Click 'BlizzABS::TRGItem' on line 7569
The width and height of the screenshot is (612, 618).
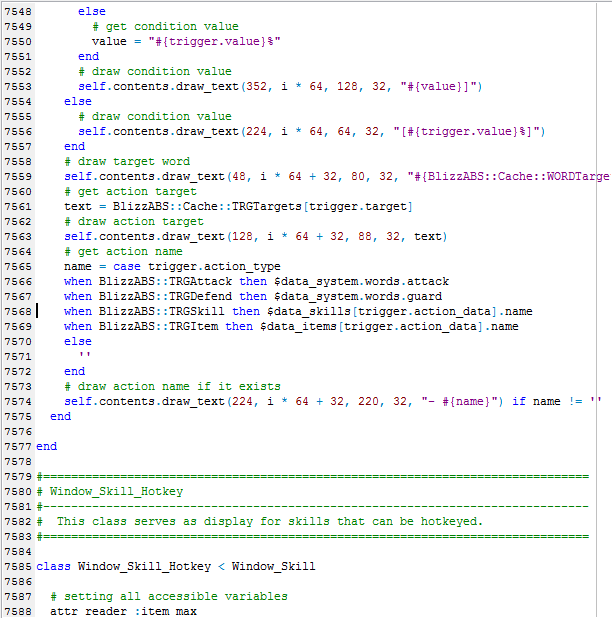coord(158,326)
